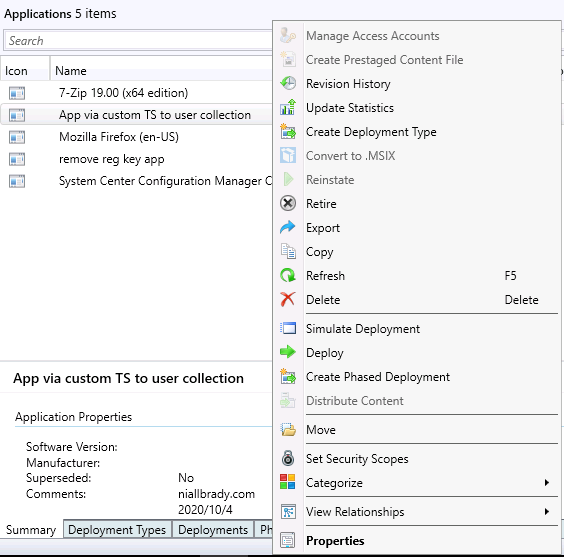This screenshot has height=557, width=564.
Task: Click the blue Export arrow icon
Action: pos(288,228)
